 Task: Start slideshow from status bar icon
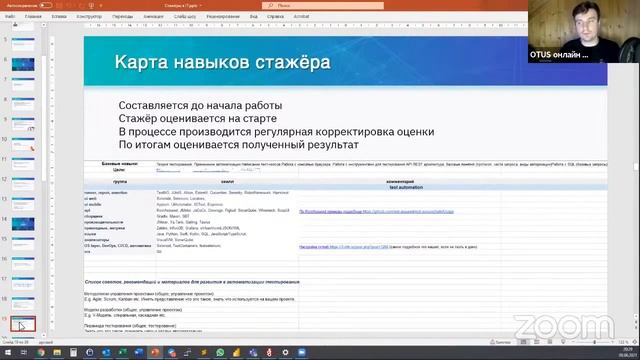563,342
